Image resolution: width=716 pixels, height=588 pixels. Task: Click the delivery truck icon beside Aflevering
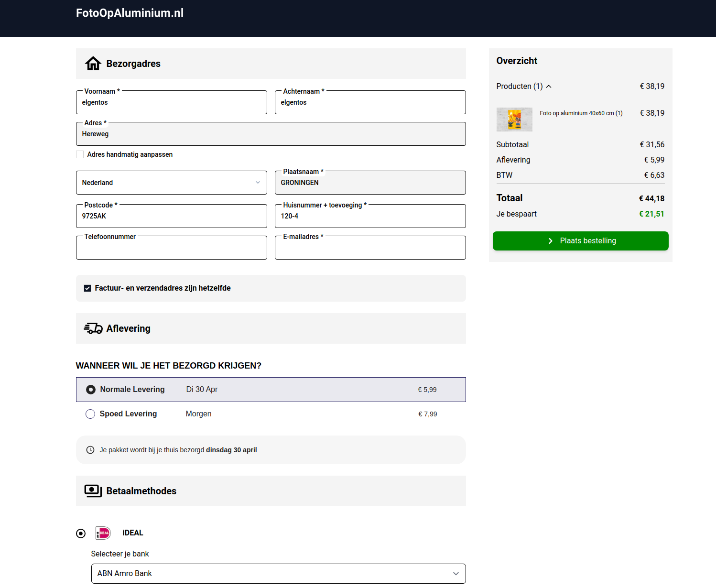tap(93, 328)
